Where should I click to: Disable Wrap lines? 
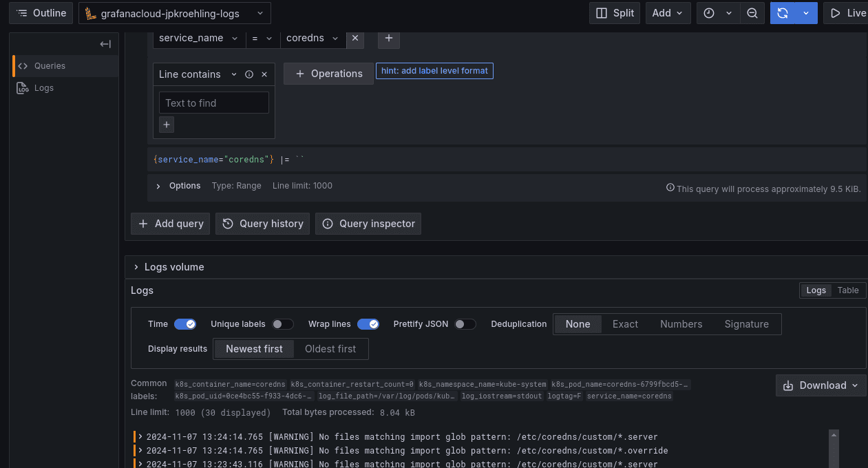(368, 323)
